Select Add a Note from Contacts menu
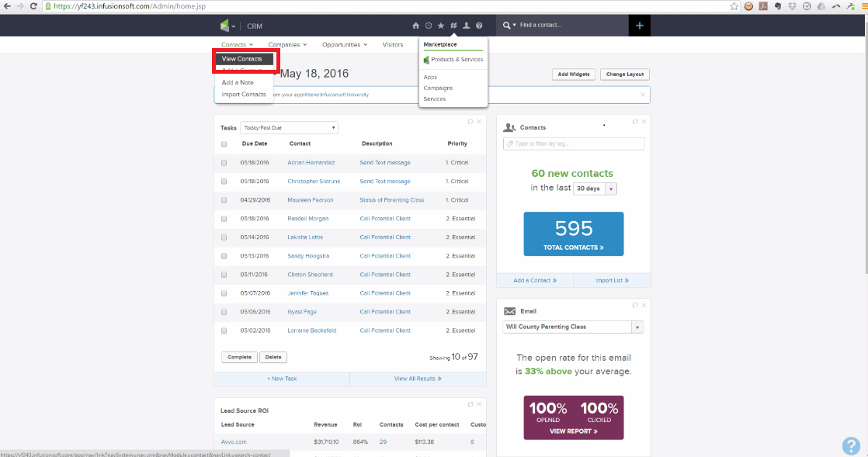 pyautogui.click(x=238, y=82)
